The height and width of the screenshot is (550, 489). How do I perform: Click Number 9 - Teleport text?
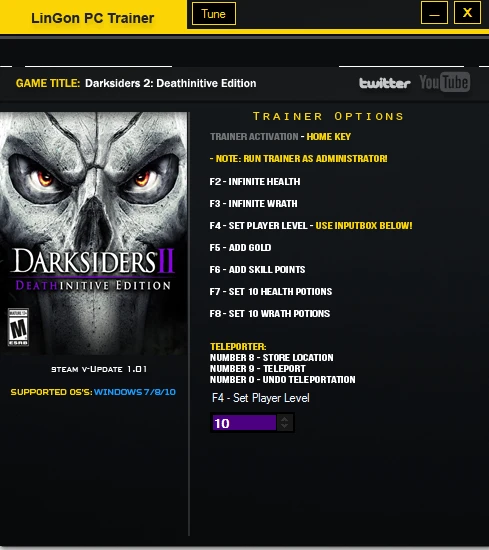(257, 369)
